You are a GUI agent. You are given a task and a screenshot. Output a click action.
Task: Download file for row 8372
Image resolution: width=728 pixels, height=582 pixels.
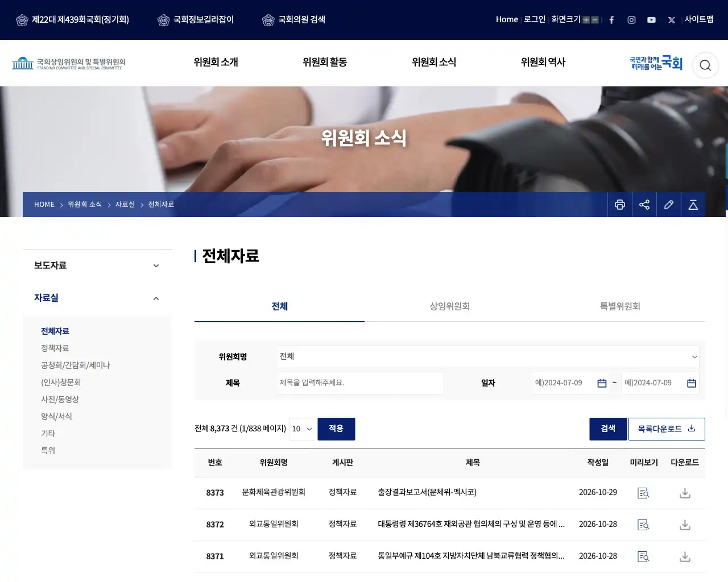coord(685,525)
